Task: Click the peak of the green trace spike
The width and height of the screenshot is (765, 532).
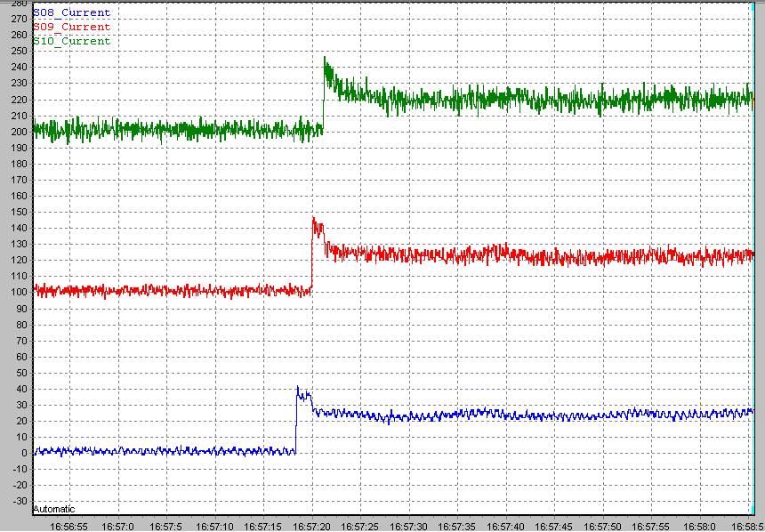Action: [326, 59]
